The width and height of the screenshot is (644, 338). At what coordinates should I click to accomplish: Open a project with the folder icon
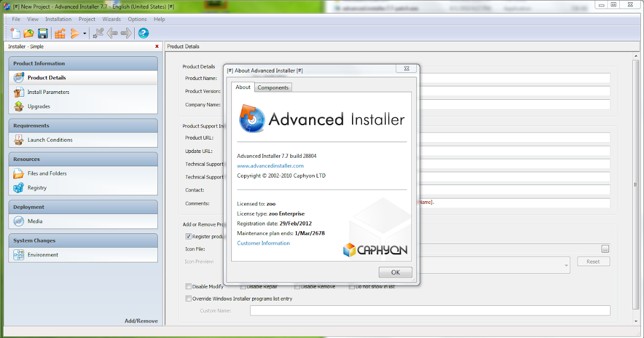(28, 33)
